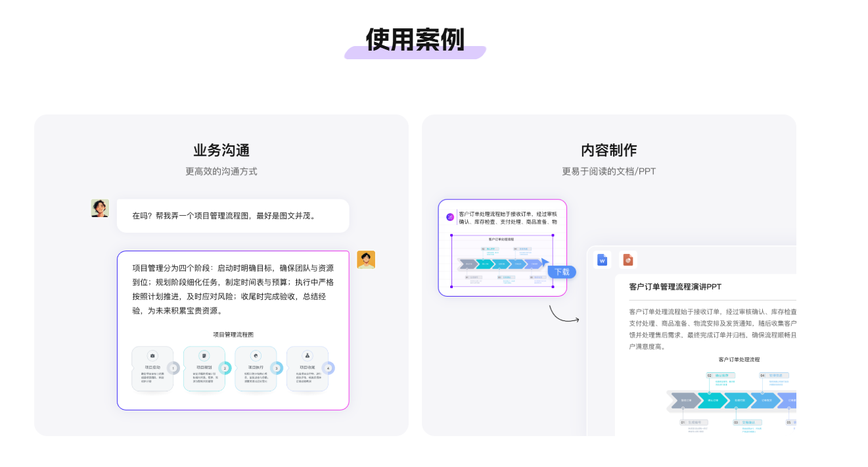Click the 使用案例 page heading
Image resolution: width=868 pixels, height=467 pixels.
(415, 39)
